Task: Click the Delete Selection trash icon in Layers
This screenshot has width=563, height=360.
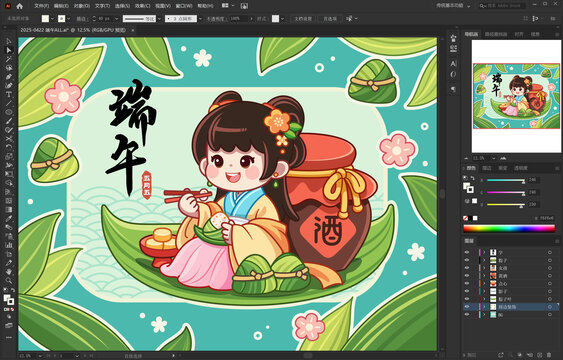Action: [549, 355]
